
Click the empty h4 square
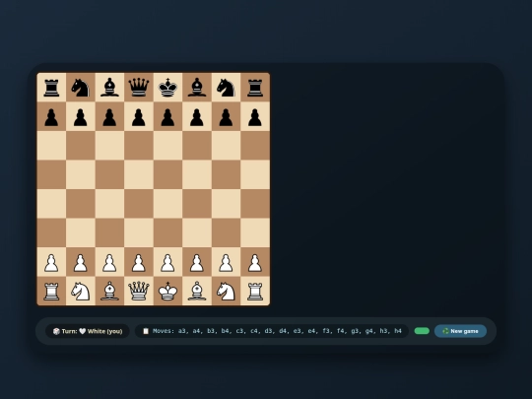click(x=255, y=204)
